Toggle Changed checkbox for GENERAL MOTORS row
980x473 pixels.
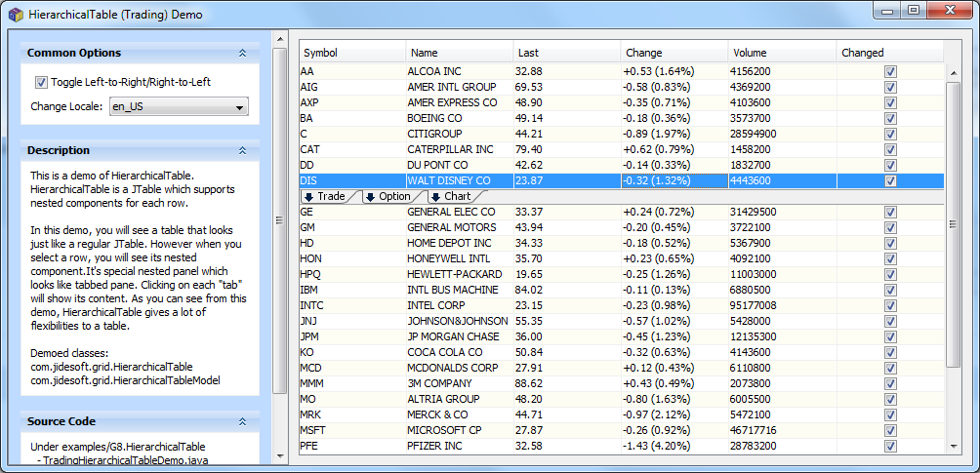click(x=890, y=228)
